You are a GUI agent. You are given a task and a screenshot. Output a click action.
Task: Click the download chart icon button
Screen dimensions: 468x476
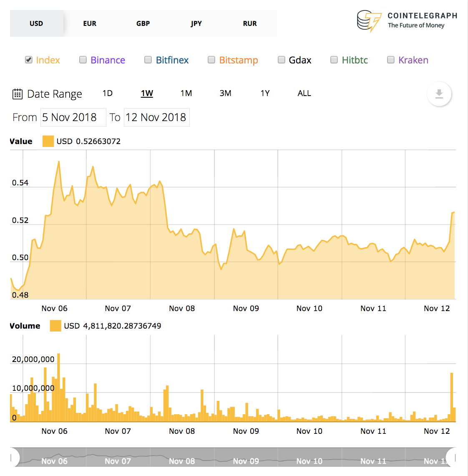(439, 94)
